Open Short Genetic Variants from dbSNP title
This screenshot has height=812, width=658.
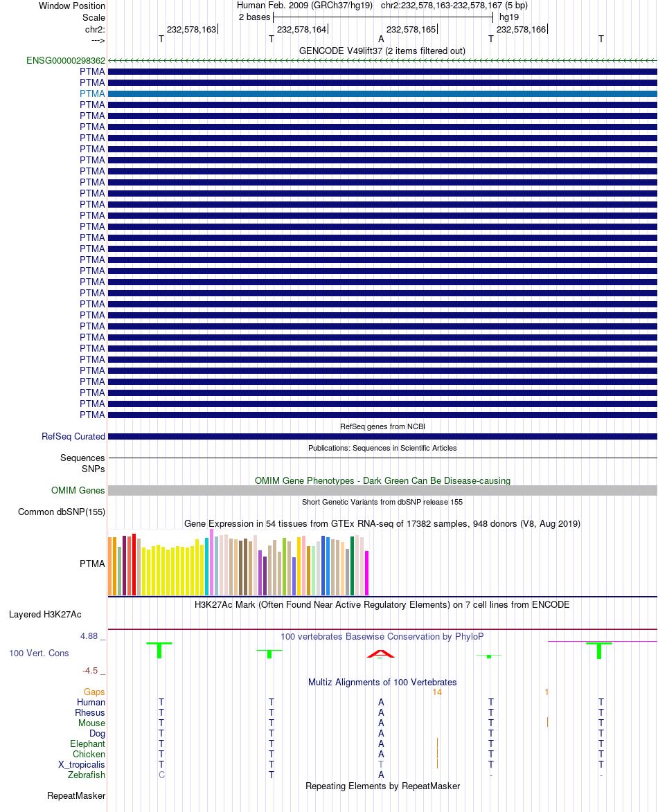(382, 502)
